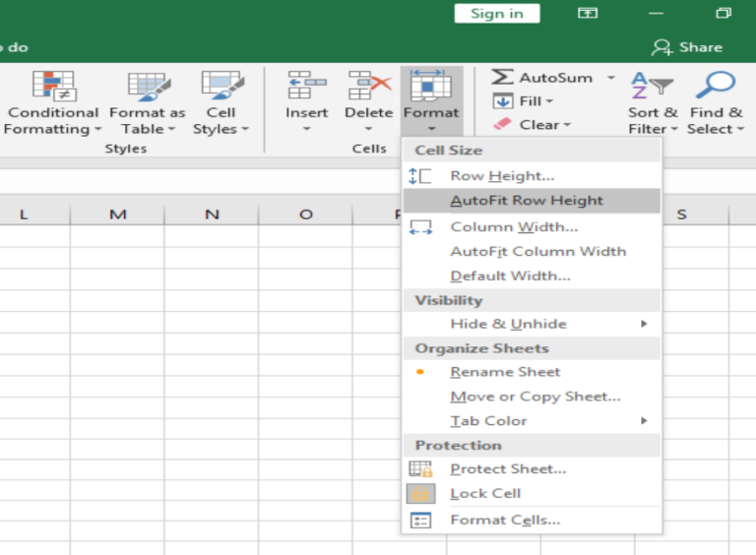Choose Column Width from Format menu
This screenshot has width=756, height=555.
pos(514,226)
